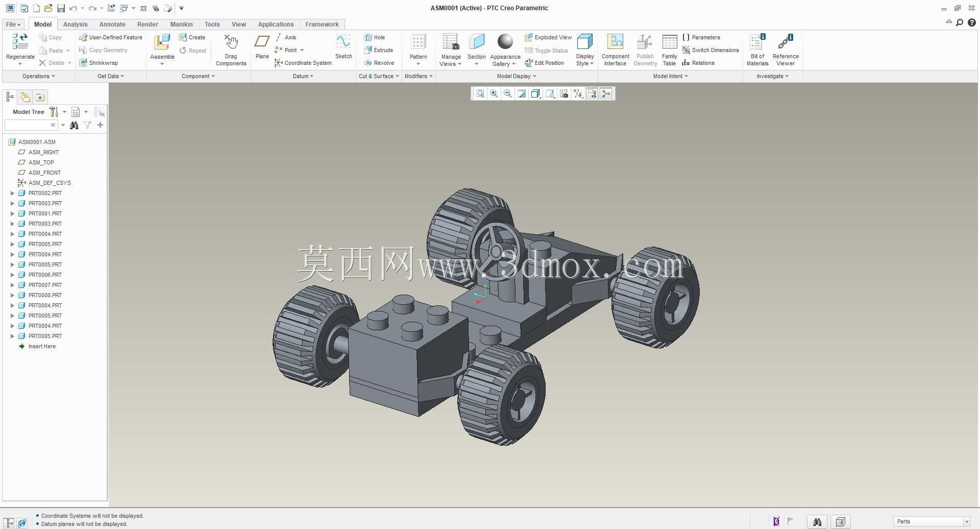Expand PRT0006.PRT node
980x529 pixels.
click(12, 275)
